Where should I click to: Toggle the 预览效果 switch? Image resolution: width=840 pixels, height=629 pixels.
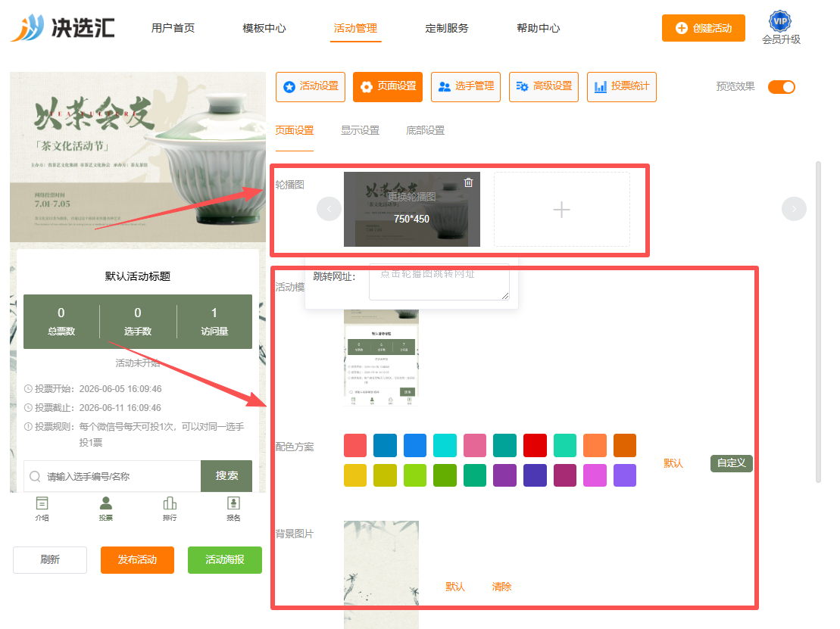point(782,87)
